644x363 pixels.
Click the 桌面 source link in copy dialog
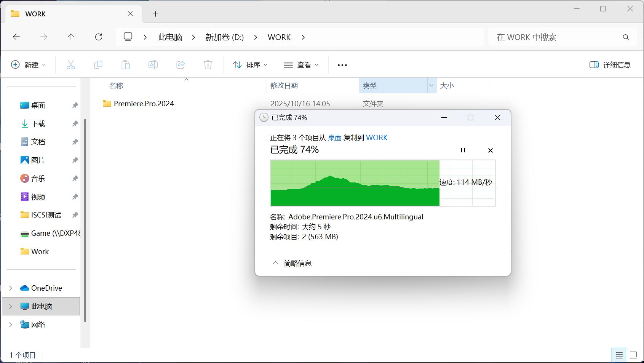click(x=335, y=138)
